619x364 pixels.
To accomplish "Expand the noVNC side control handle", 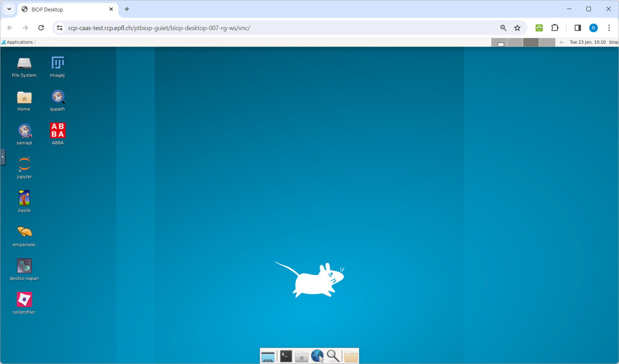I will point(3,157).
